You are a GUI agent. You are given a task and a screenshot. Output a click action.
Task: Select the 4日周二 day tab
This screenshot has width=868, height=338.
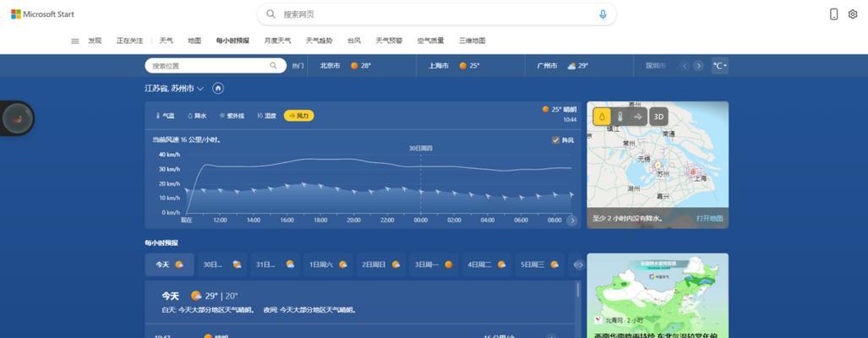pos(487,264)
